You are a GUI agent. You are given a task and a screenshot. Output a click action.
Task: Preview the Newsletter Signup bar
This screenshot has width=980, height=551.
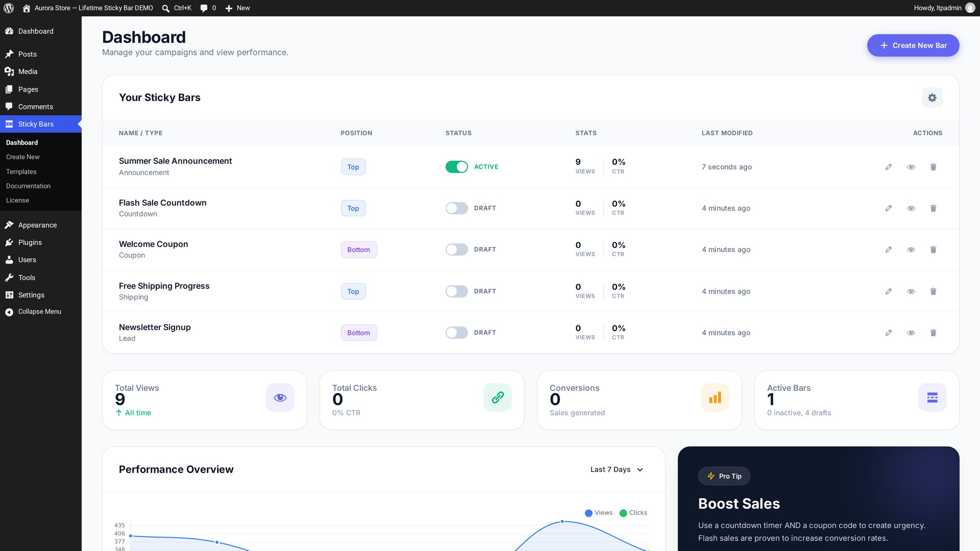911,333
